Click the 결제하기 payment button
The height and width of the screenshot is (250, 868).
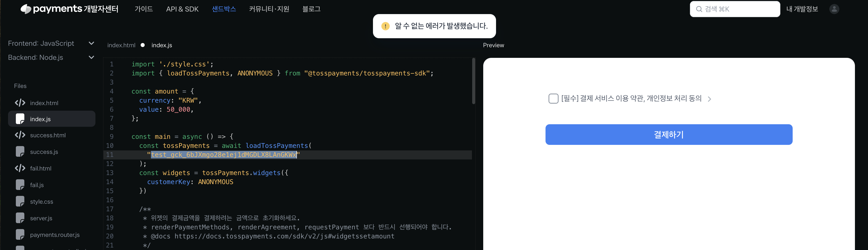click(669, 135)
